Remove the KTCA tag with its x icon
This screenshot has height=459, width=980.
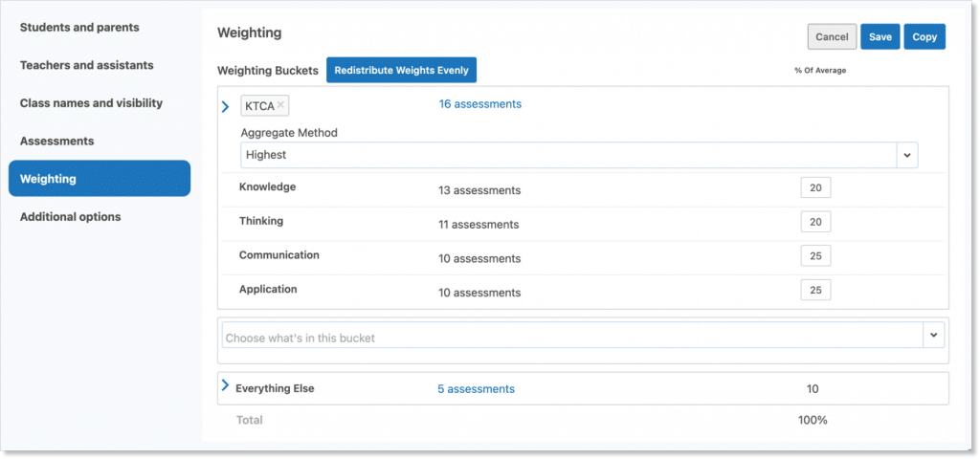(280, 105)
